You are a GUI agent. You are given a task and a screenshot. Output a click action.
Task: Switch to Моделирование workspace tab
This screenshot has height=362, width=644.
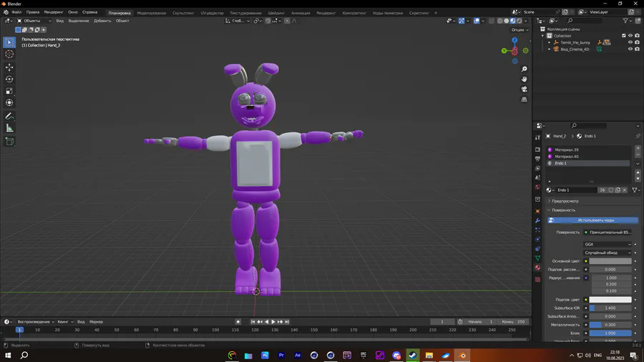[x=152, y=13]
